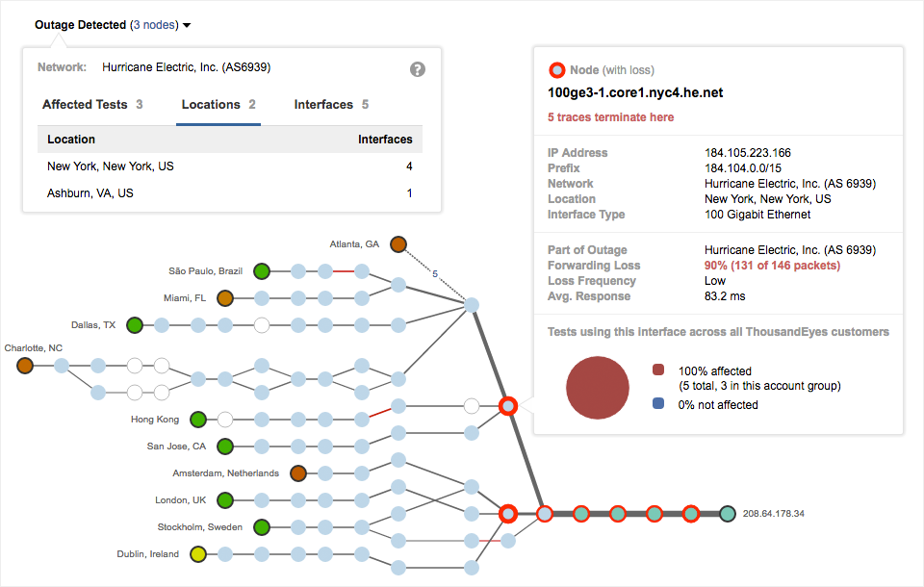Click the help question mark icon

click(x=418, y=69)
